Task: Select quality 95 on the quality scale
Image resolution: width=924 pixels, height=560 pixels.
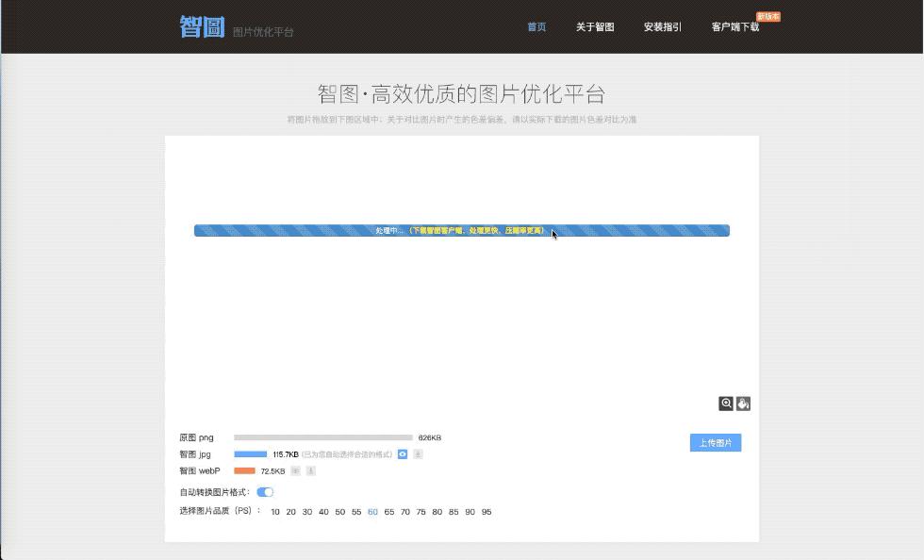Action: [487, 511]
